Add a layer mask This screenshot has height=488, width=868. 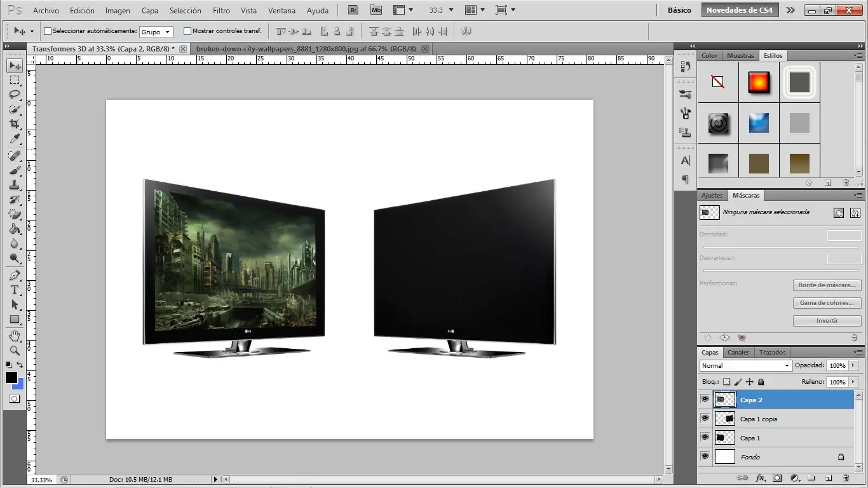[x=777, y=478]
